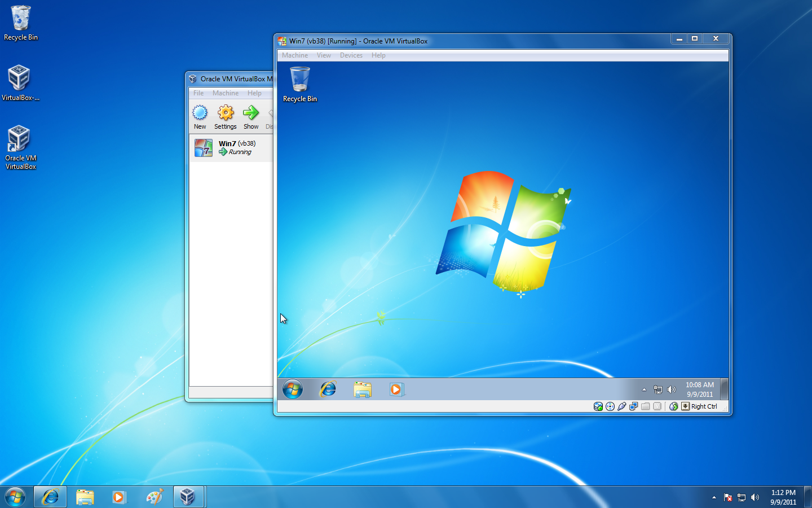Viewport: 812px width, 508px height.
Task: Open Windows Explorer on the host taskbar
Action: [x=85, y=497]
